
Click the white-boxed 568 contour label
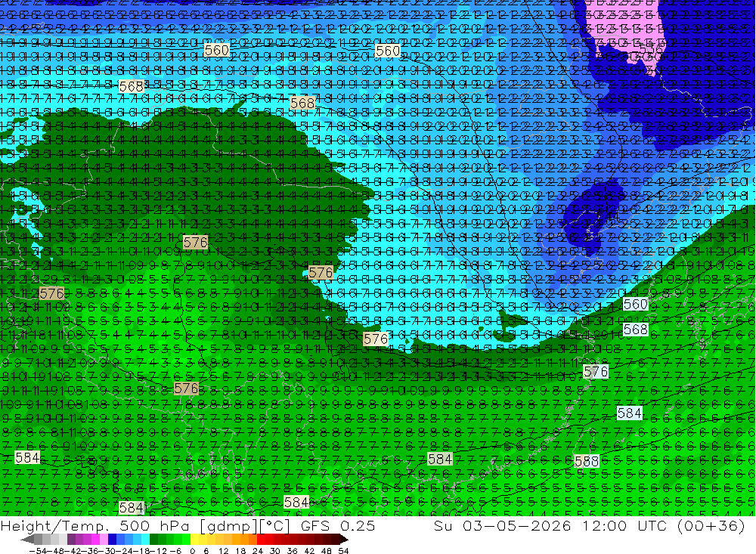pos(636,330)
